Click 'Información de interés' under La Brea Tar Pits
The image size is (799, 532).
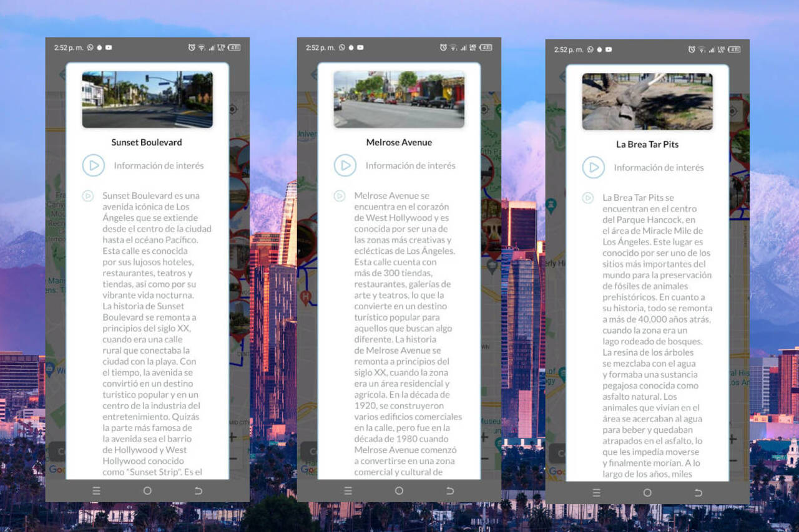pos(659,167)
